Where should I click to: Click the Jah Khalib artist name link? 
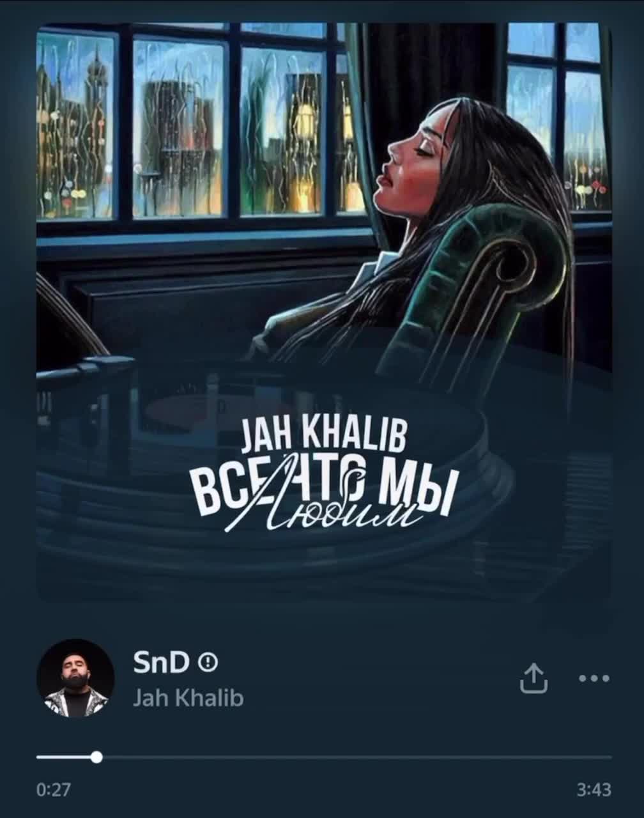188,698
